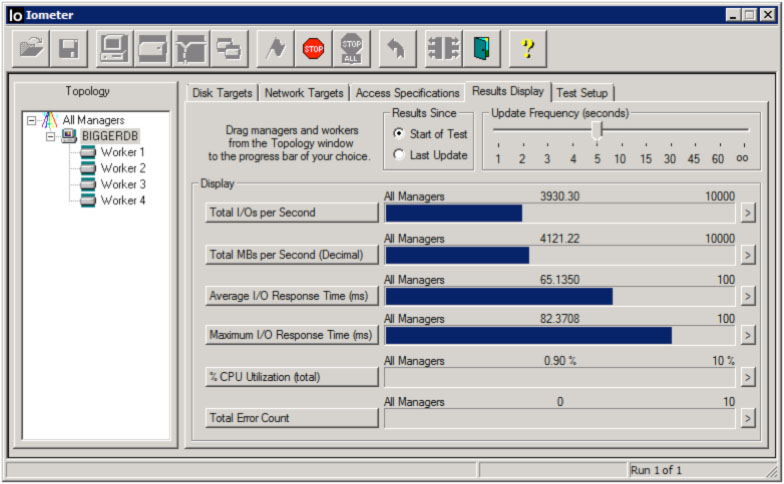Viewport: 784px width, 484px height.
Task: Click the Maximum I/O Response Time progress bar
Action: [x=560, y=335]
